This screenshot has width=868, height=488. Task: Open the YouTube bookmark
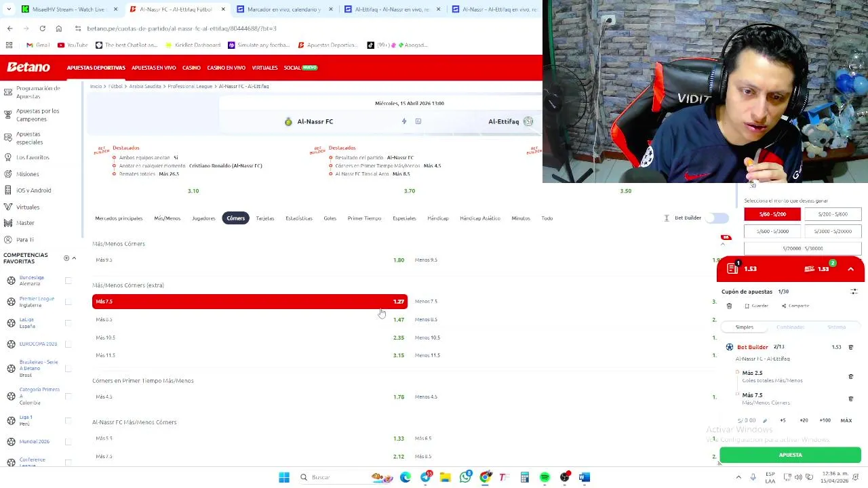73,45
